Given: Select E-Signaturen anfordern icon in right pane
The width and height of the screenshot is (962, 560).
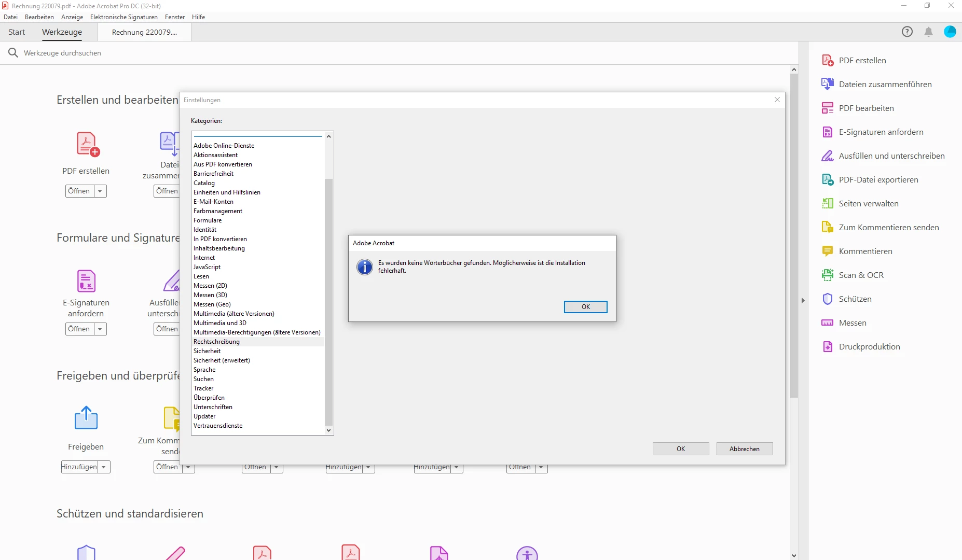Looking at the screenshot, I should (828, 132).
